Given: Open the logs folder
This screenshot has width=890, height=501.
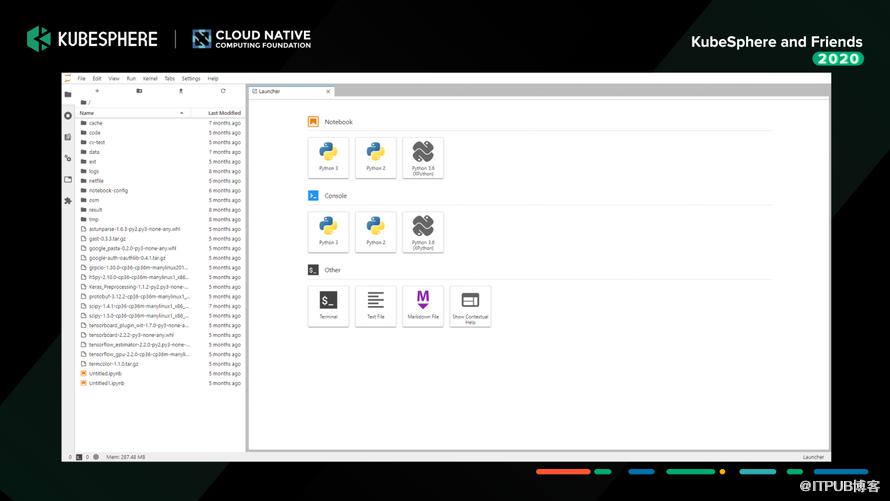Looking at the screenshot, I should point(161,171).
